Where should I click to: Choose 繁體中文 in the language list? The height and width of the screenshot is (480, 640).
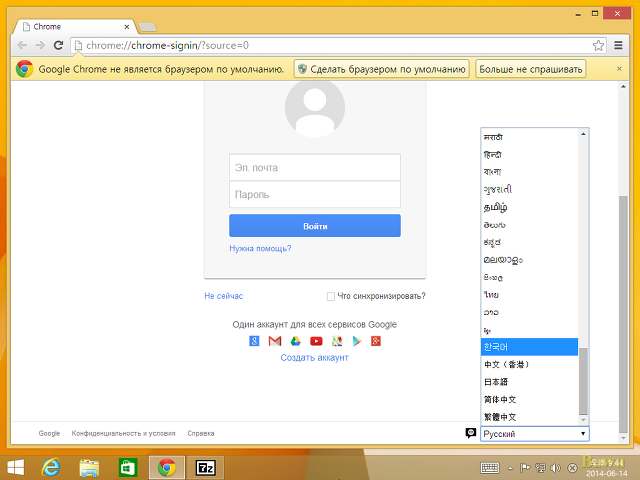529,417
